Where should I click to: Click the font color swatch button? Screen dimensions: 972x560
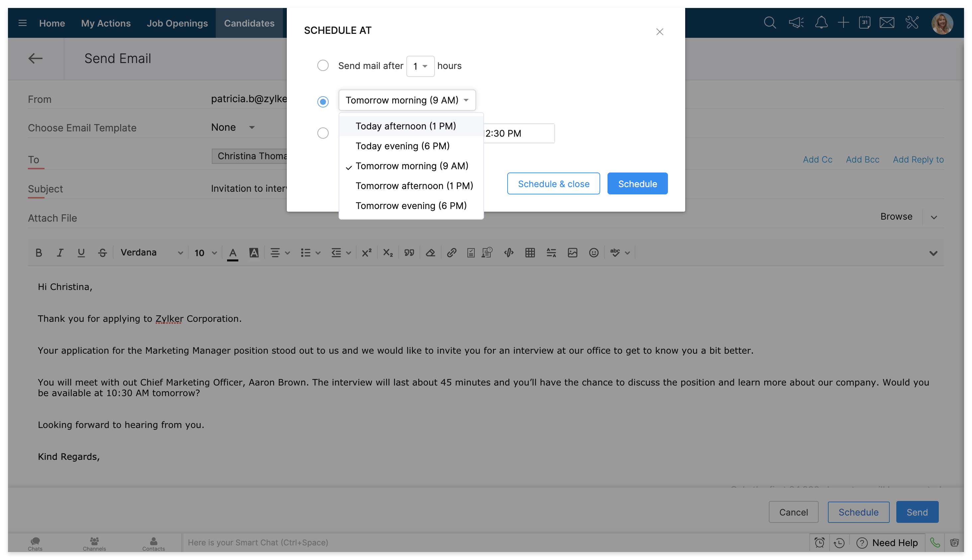pyautogui.click(x=232, y=253)
